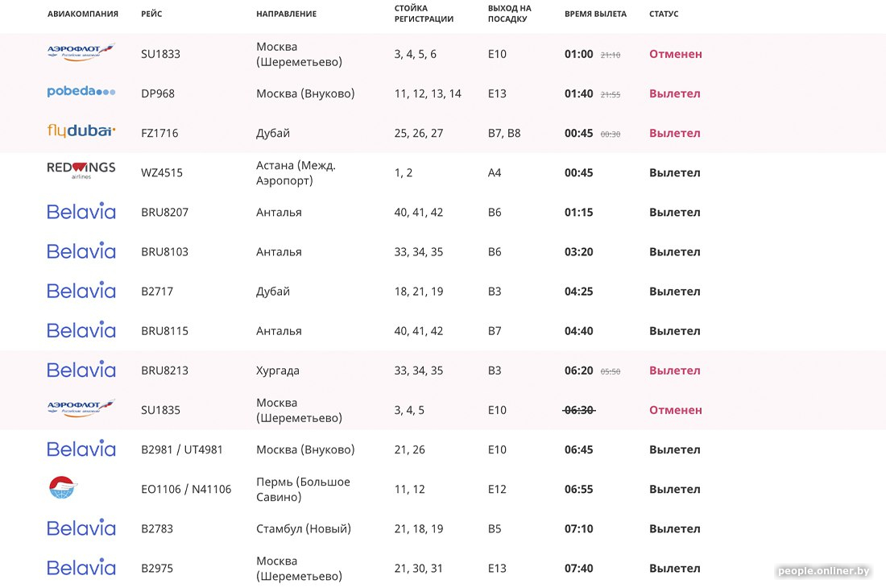Click the Belavia logo for flight B2975
The height and width of the screenshot is (588, 886).
[81, 568]
